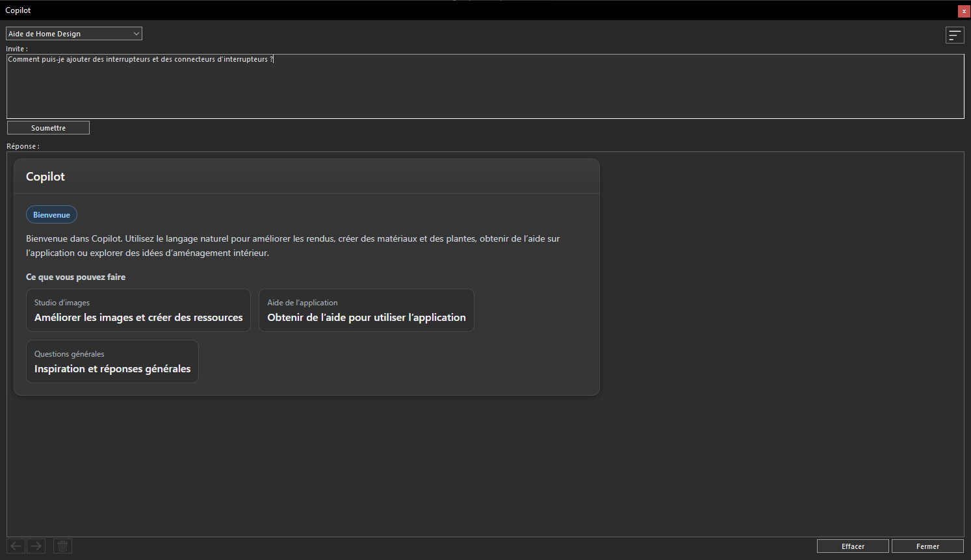Expand the Aide de Home Design dropdown
This screenshot has width=971, height=560.
tap(74, 34)
